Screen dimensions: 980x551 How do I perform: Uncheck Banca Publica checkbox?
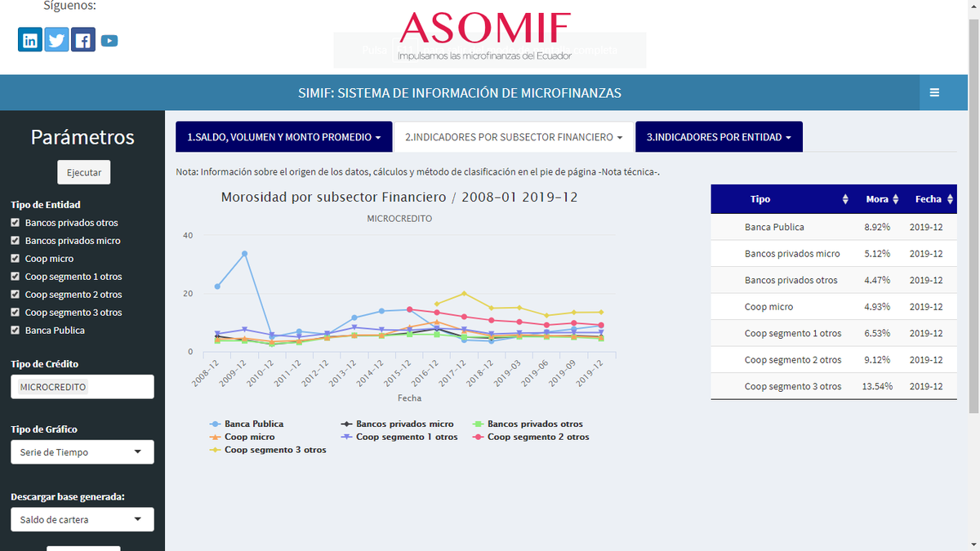pos(16,331)
